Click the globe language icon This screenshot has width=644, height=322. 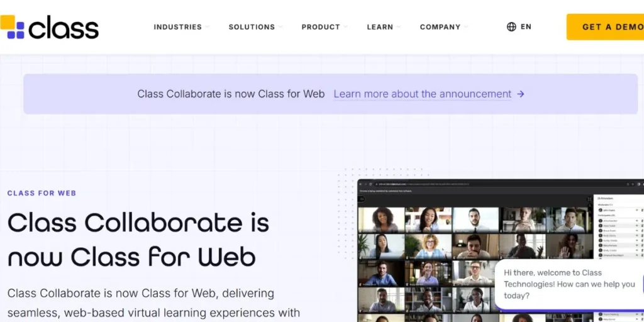511,27
